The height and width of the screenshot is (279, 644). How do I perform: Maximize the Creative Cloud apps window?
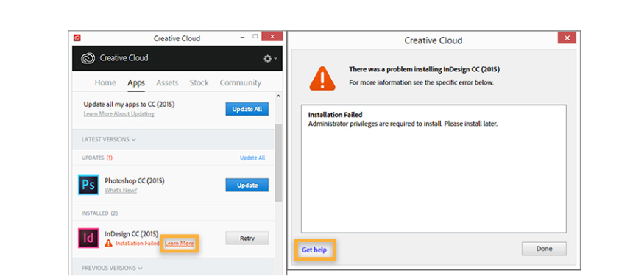[255, 36]
